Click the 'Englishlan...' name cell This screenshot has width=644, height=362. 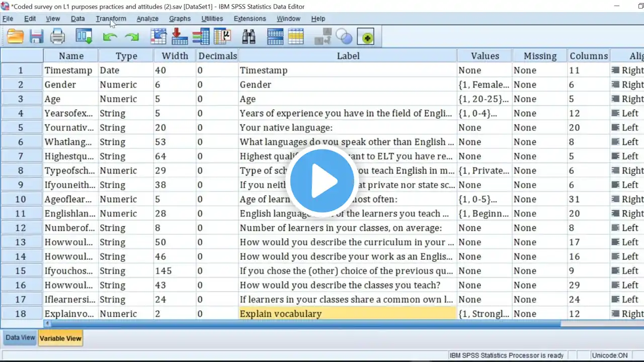71,214
